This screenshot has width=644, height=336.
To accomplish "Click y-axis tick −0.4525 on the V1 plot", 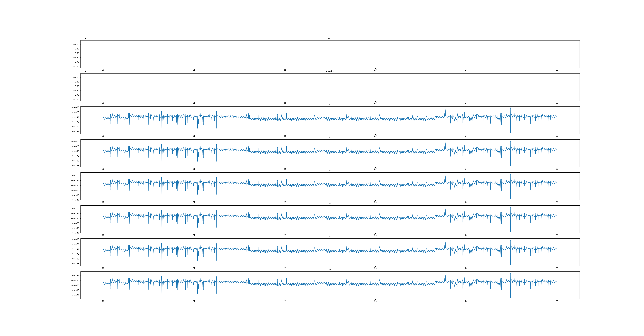I will click(75, 131).
